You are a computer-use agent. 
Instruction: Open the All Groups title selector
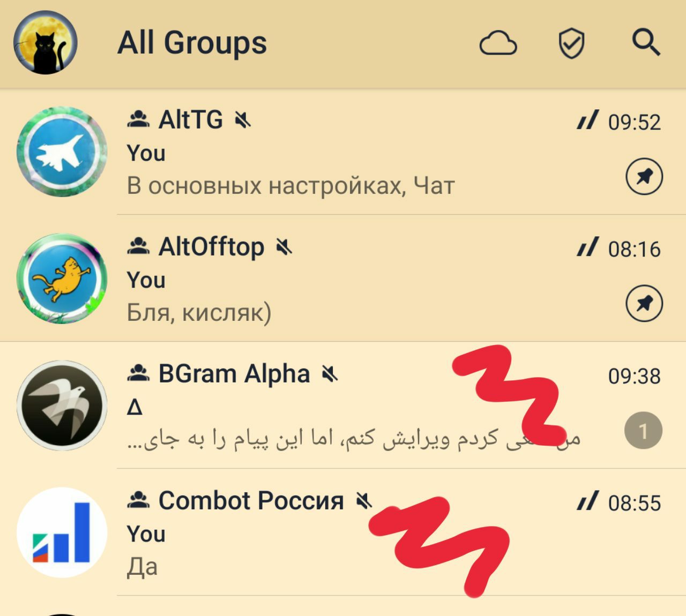(x=192, y=43)
